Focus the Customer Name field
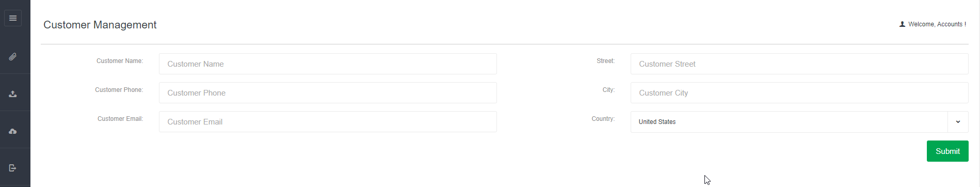The width and height of the screenshot is (980, 187). 328,64
